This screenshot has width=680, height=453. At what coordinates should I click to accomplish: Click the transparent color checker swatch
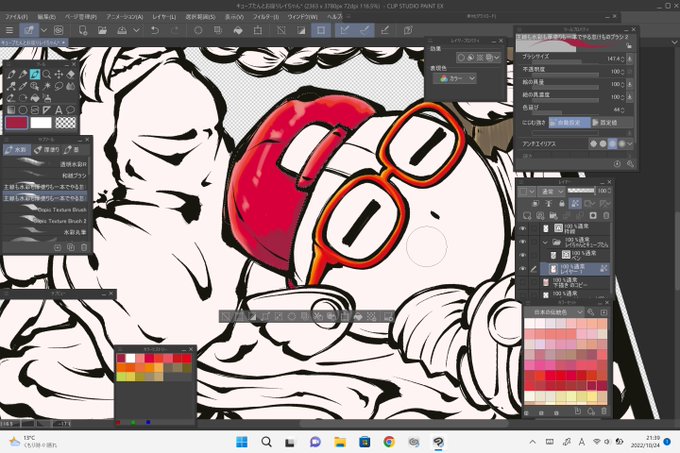tap(66, 123)
